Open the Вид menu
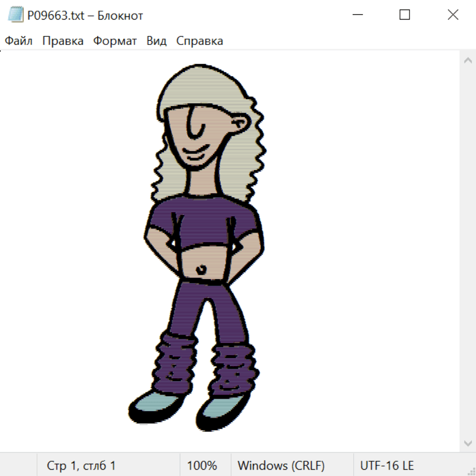This screenshot has height=476, width=476. tap(157, 41)
